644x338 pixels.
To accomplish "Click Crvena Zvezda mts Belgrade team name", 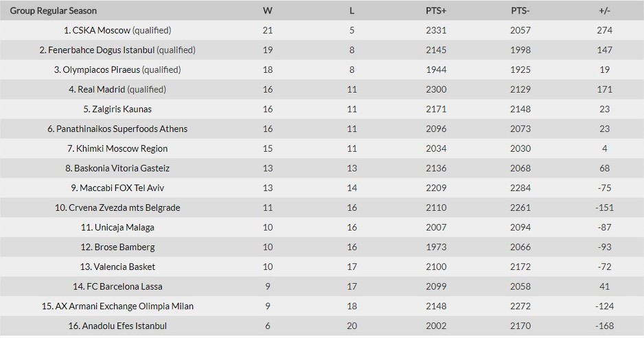I will tap(124, 208).
